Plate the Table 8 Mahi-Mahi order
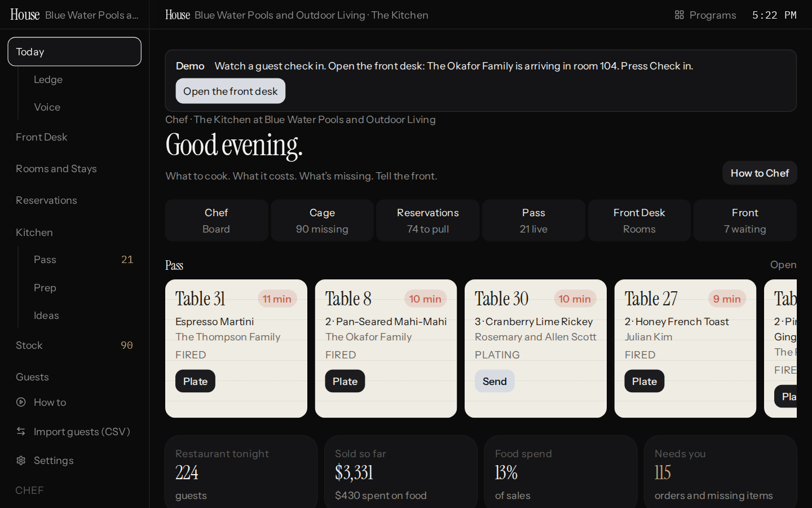The height and width of the screenshot is (508, 812). [x=345, y=382]
